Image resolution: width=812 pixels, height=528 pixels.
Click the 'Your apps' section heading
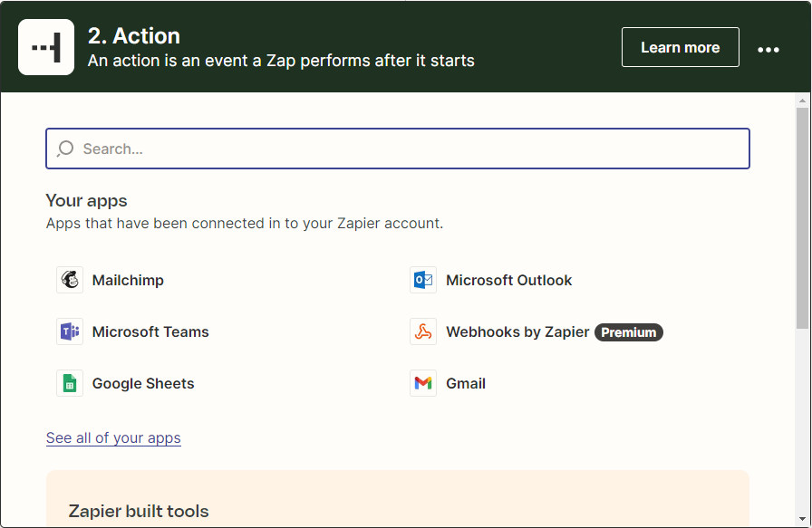[86, 201]
